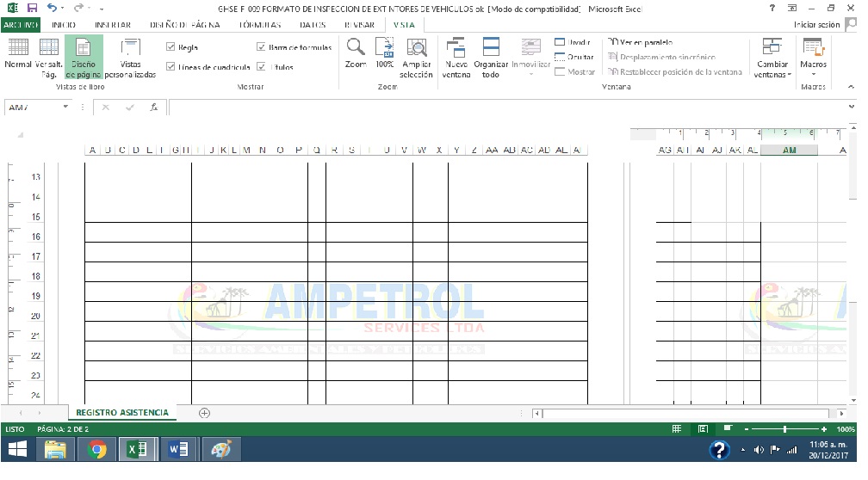Open Inmovilizar panes menu
This screenshot has width=868, height=480.
click(x=530, y=58)
